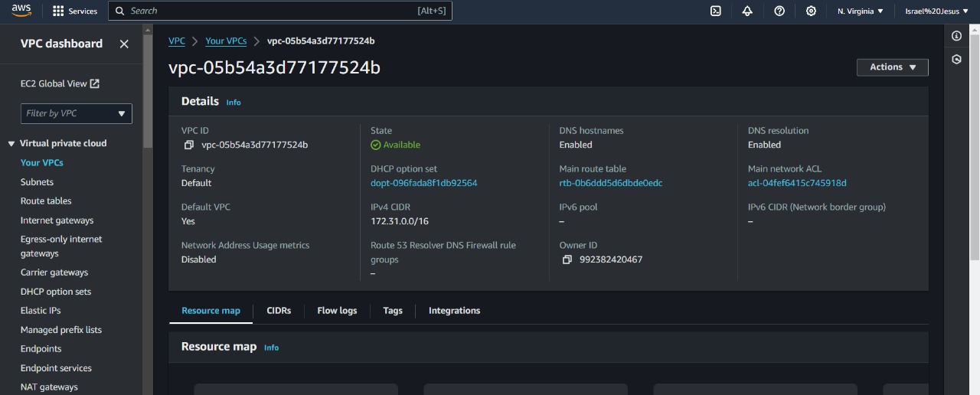Copy the VPC ID value
980x395 pixels.
[x=188, y=145]
